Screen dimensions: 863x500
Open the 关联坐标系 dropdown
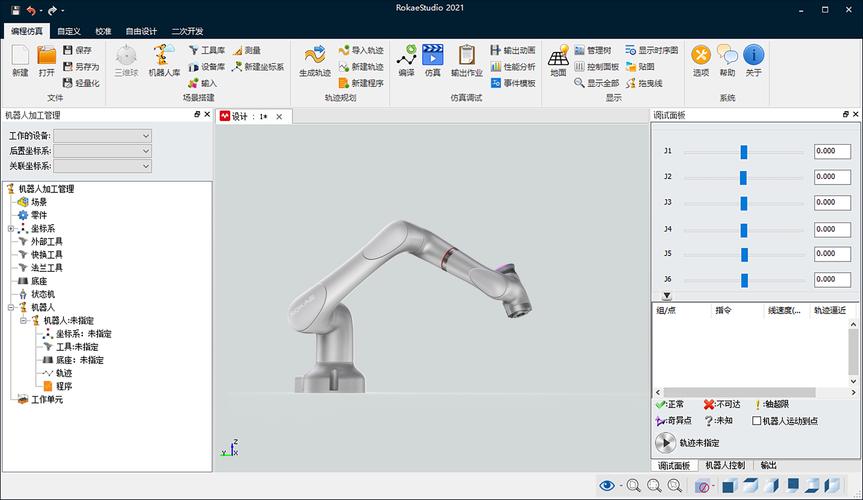click(x=102, y=166)
